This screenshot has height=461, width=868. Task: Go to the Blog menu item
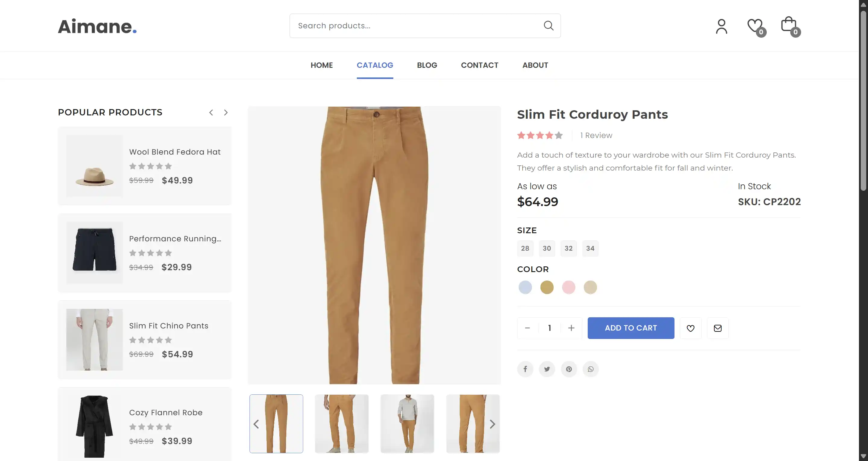427,65
